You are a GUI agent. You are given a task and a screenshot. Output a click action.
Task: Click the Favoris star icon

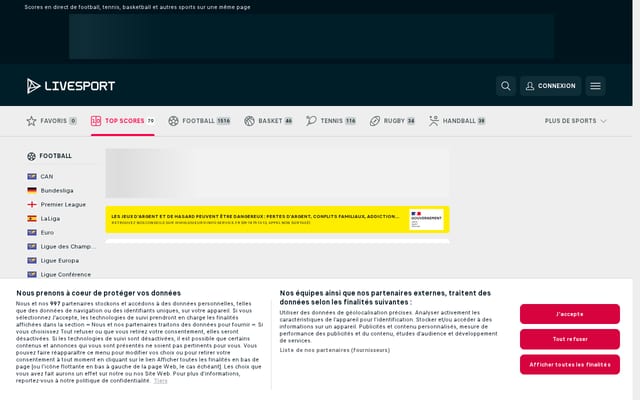pyautogui.click(x=31, y=121)
